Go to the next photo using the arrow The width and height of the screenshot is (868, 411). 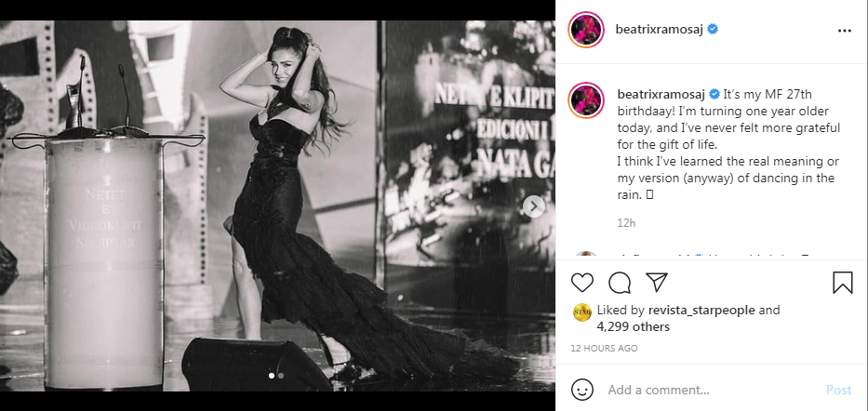point(533,206)
